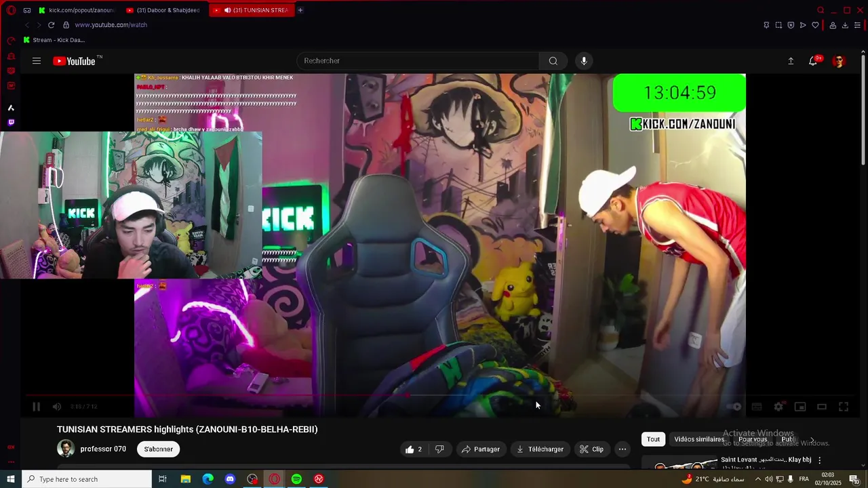
Task: Open a new browser tab
Action: click(300, 10)
